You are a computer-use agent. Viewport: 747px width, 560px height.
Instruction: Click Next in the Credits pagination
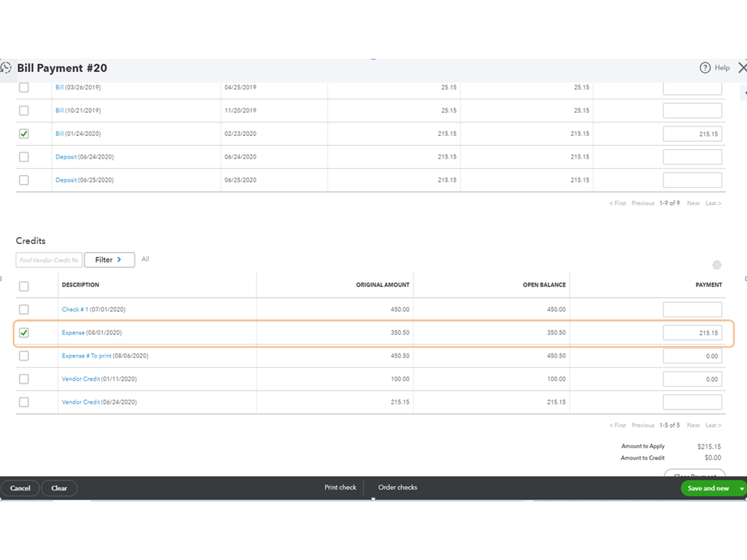[x=693, y=425]
